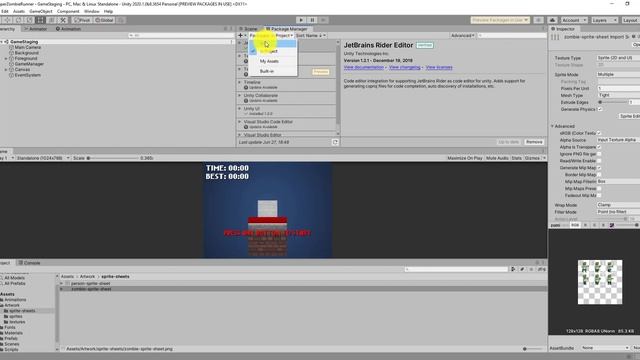Switch to the Animator tab
This screenshot has width=640, height=360.
click(x=36, y=29)
